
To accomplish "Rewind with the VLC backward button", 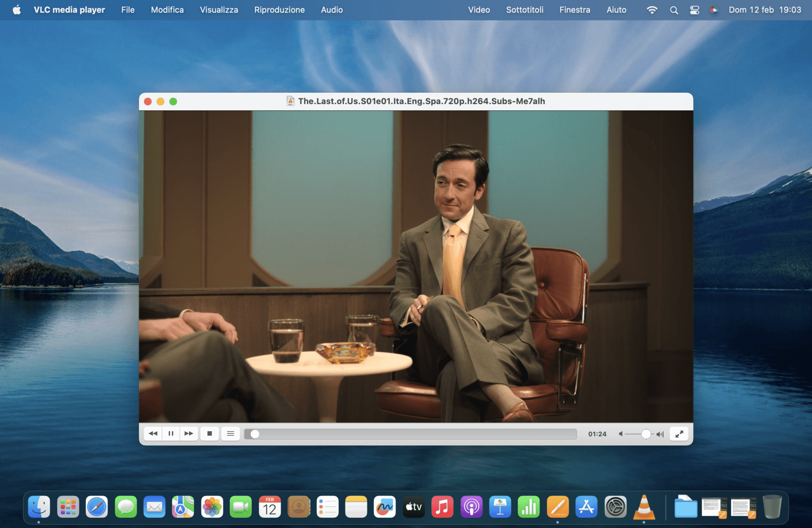I will (153, 434).
